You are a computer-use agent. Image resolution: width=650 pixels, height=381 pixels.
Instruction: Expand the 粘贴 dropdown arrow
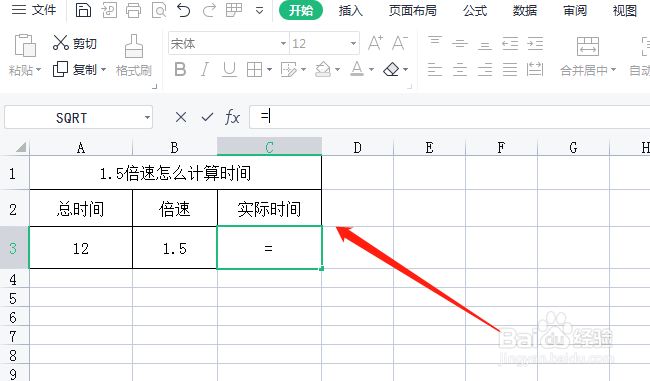coord(39,70)
